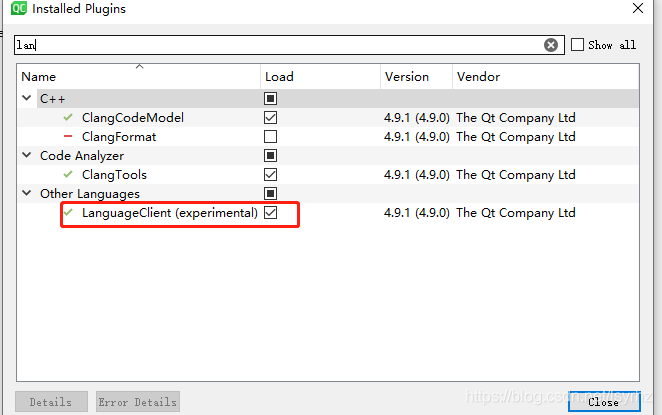Toggle the C++ category load checkbox

270,98
